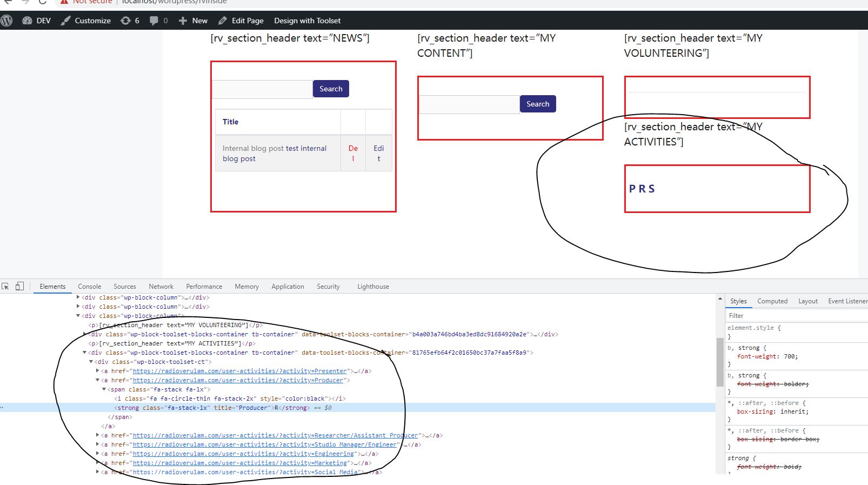Click Search button in NEWS section
Viewport: 868px width, 485px height.
(x=331, y=89)
